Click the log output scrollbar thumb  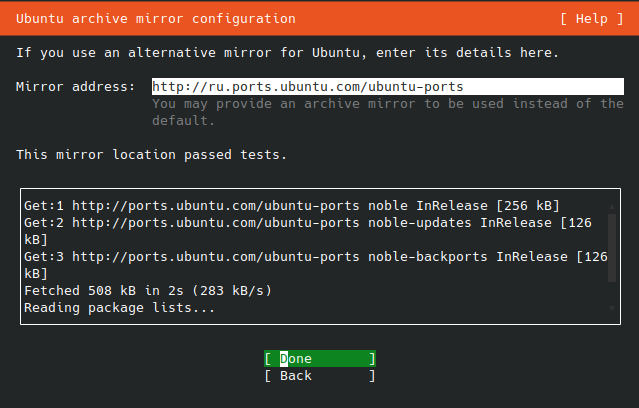(x=612, y=248)
